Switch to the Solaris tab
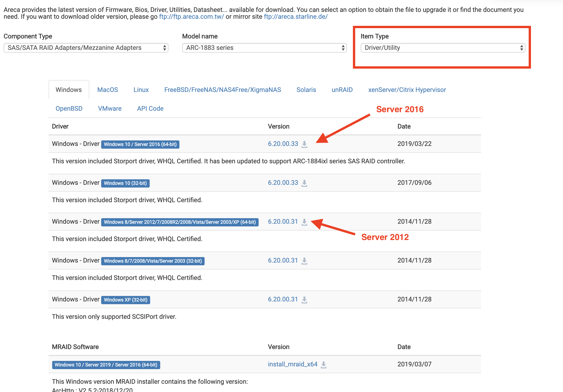Viewport: 563px width, 392px height. pos(306,90)
